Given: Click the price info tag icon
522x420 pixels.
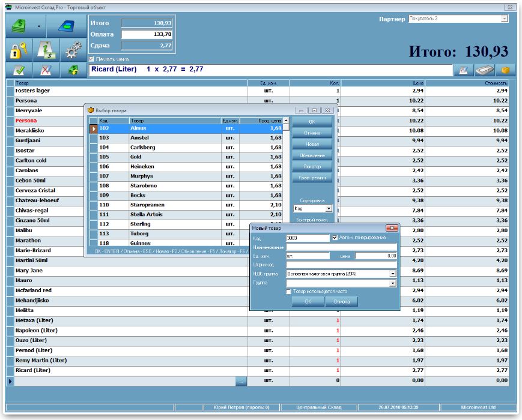Looking at the screenshot, I should click(x=46, y=50).
